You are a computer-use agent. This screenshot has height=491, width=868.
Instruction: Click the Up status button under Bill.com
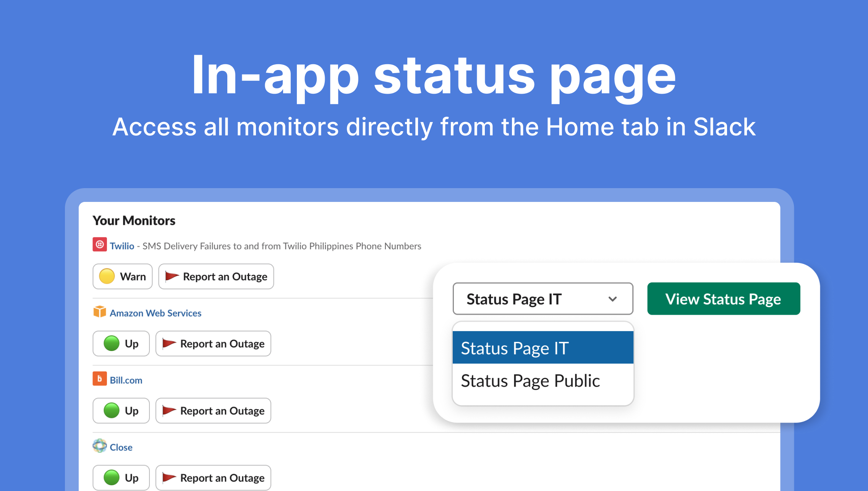(x=121, y=411)
